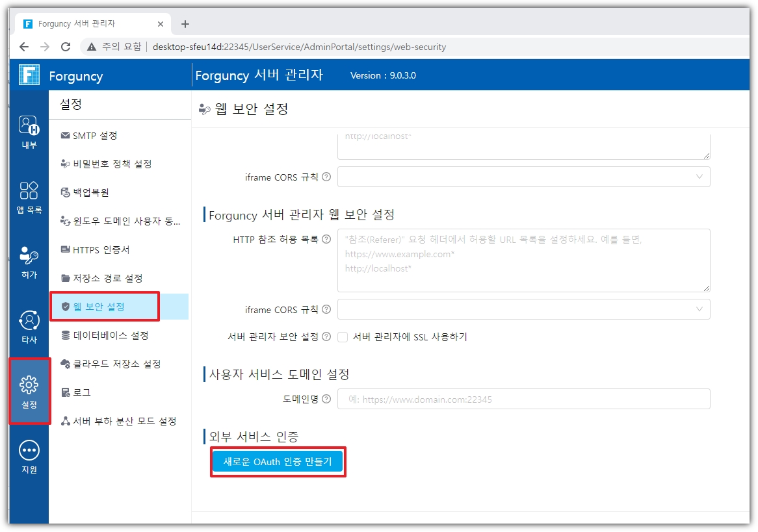Open the 허가 permissions icon
The height and width of the screenshot is (532, 758).
pos(29,260)
